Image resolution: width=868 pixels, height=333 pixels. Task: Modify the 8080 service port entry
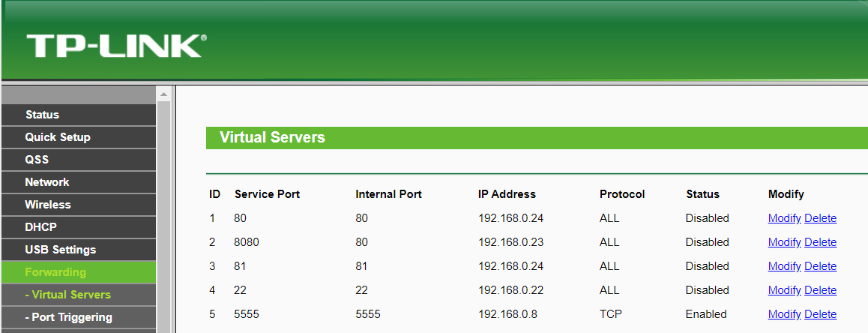[x=784, y=242]
